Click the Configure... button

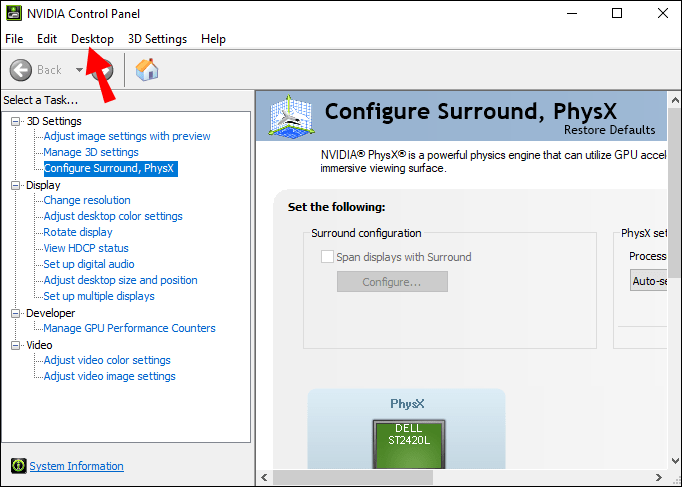pyautogui.click(x=392, y=282)
